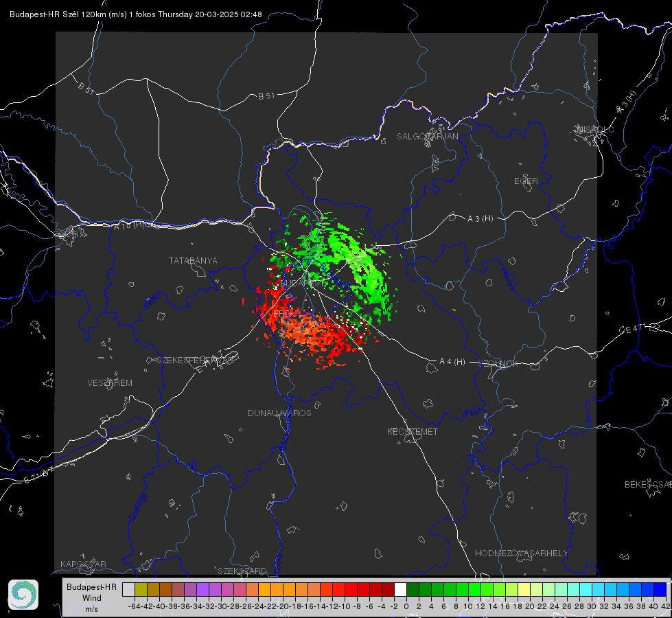Click the EGER city label
The image size is (672, 618).
coord(526,181)
